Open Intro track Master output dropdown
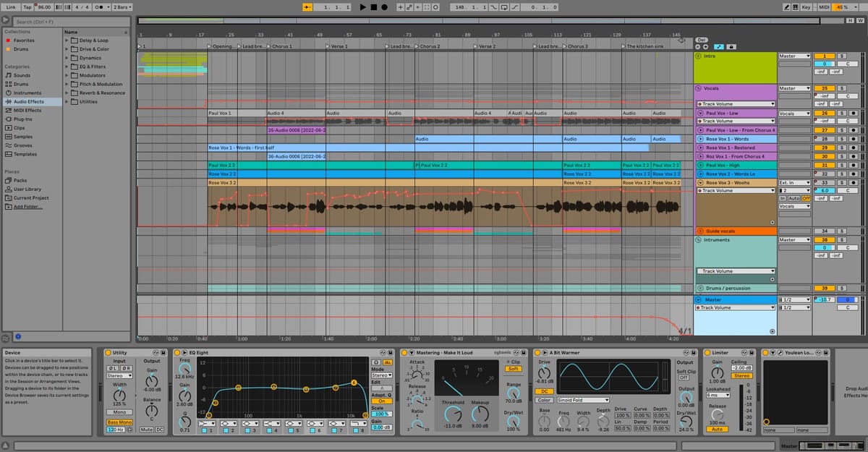This screenshot has width=868, height=452. point(794,56)
